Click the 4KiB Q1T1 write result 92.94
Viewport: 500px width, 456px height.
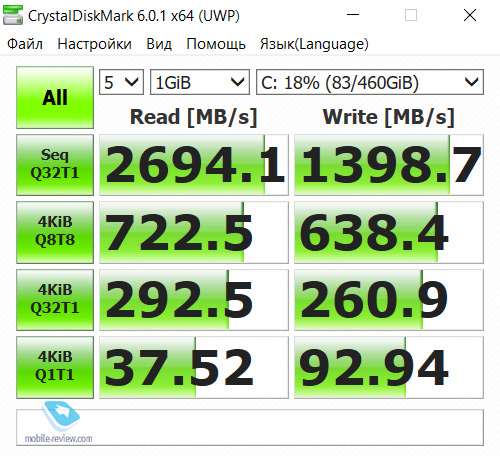coord(389,367)
